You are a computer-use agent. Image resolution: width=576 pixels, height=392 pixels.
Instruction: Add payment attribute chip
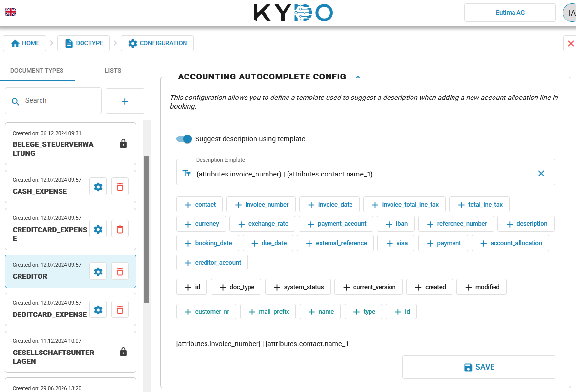click(443, 243)
